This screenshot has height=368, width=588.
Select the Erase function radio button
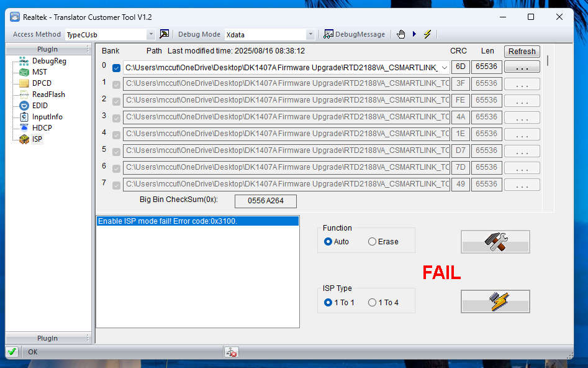pyautogui.click(x=383, y=242)
